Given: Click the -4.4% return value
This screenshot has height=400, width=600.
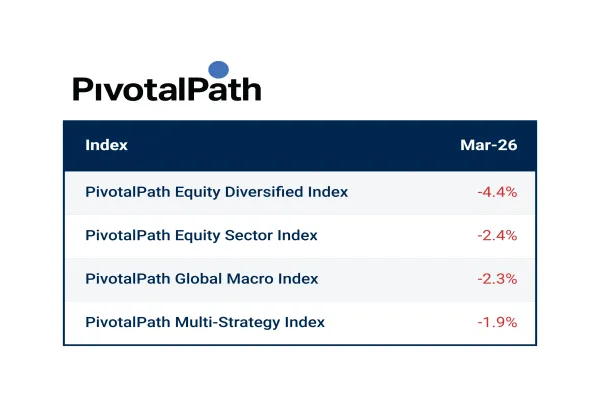Looking at the screenshot, I should pyautogui.click(x=496, y=192).
